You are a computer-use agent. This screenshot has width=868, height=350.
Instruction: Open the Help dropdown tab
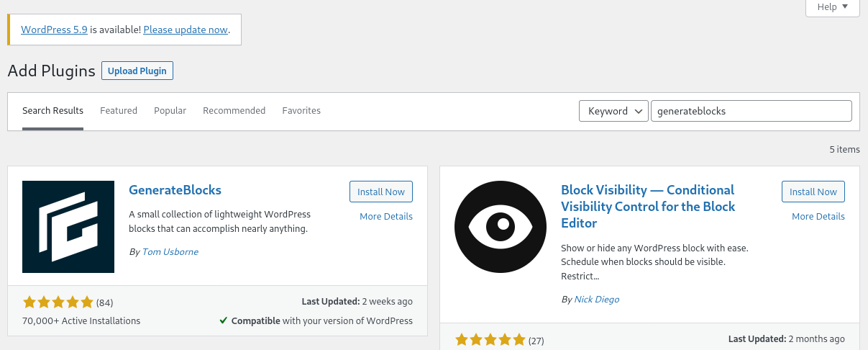(x=833, y=7)
